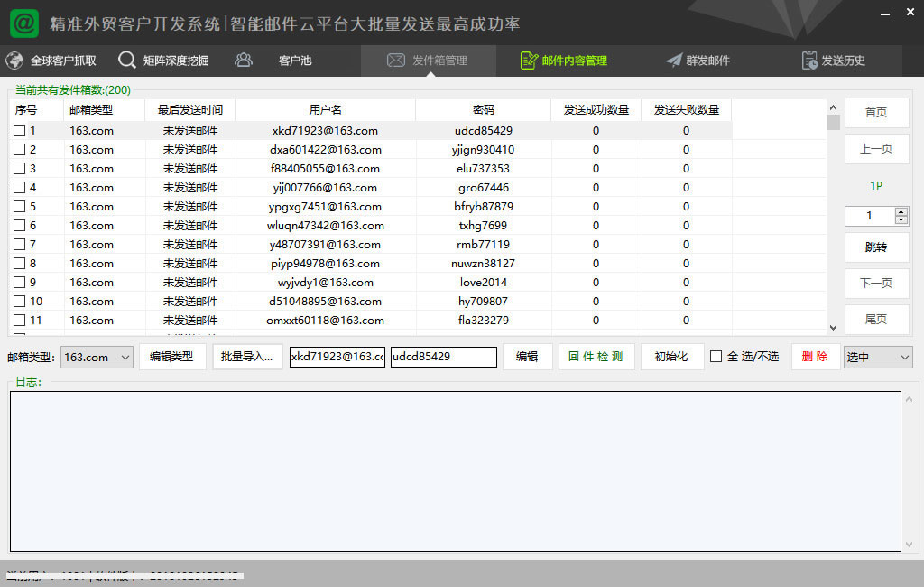The width and height of the screenshot is (924, 587).
Task: Expand the 选中 dropdown next to 删除
Action: pos(878,358)
